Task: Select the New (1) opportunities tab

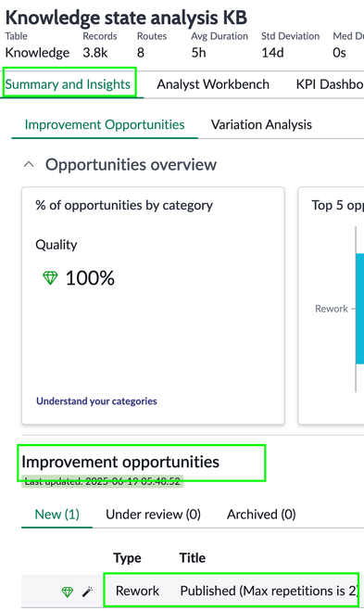Action: [56, 515]
